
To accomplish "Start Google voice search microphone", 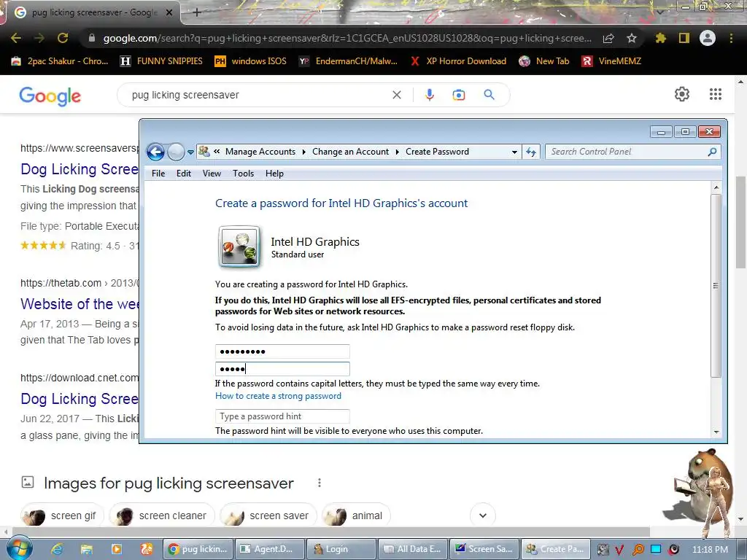I will pyautogui.click(x=429, y=95).
